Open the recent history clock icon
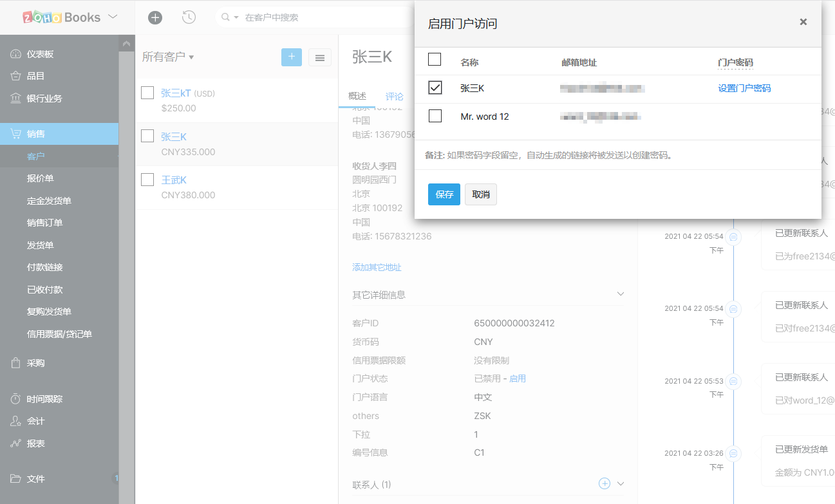 189,17
